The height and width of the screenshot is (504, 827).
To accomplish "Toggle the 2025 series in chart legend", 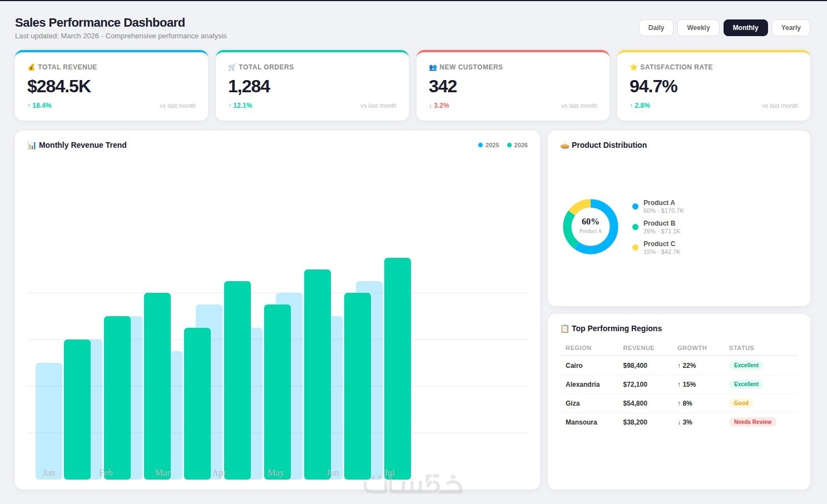I will click(x=489, y=145).
